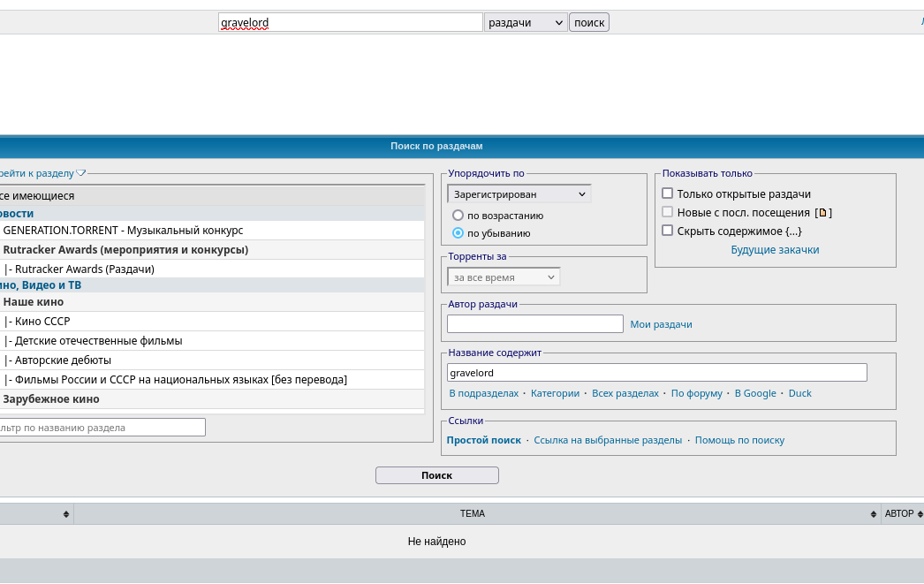Select '|- Rutracker Awards (Раздачи)' section

click(x=211, y=269)
